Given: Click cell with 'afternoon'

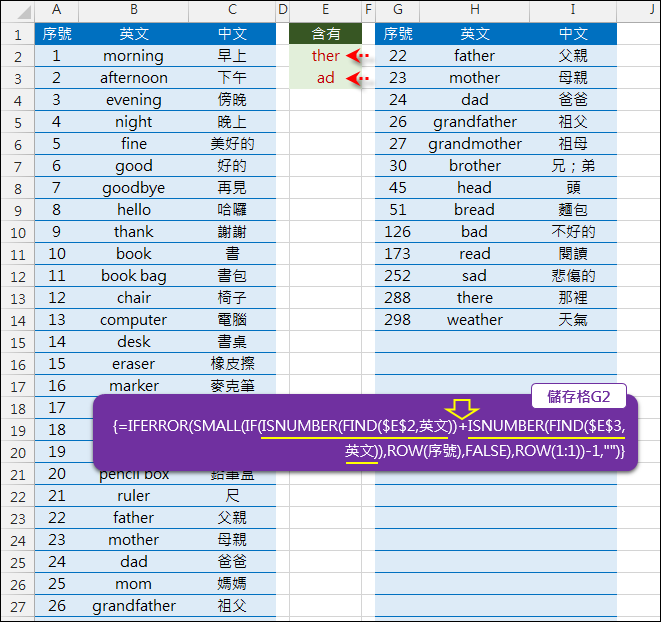Looking at the screenshot, I should (134, 78).
